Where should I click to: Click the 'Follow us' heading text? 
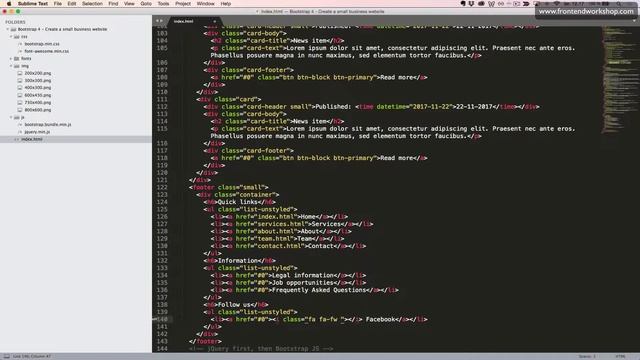point(234,305)
